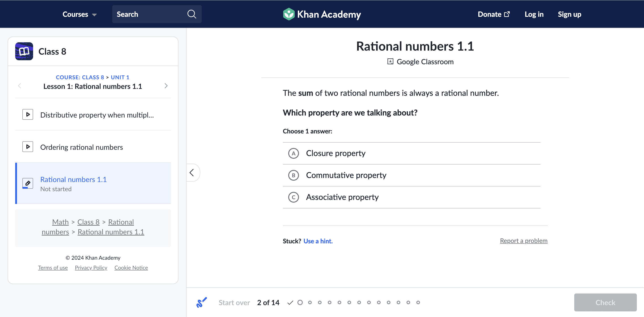Select answer A Closure property
The width and height of the screenshot is (644, 317).
click(x=411, y=153)
